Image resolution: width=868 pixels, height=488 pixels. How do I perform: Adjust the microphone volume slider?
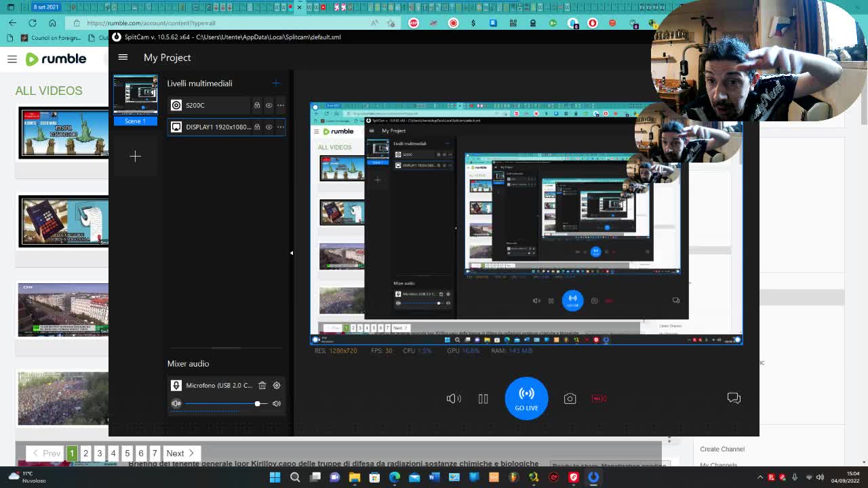(226, 403)
